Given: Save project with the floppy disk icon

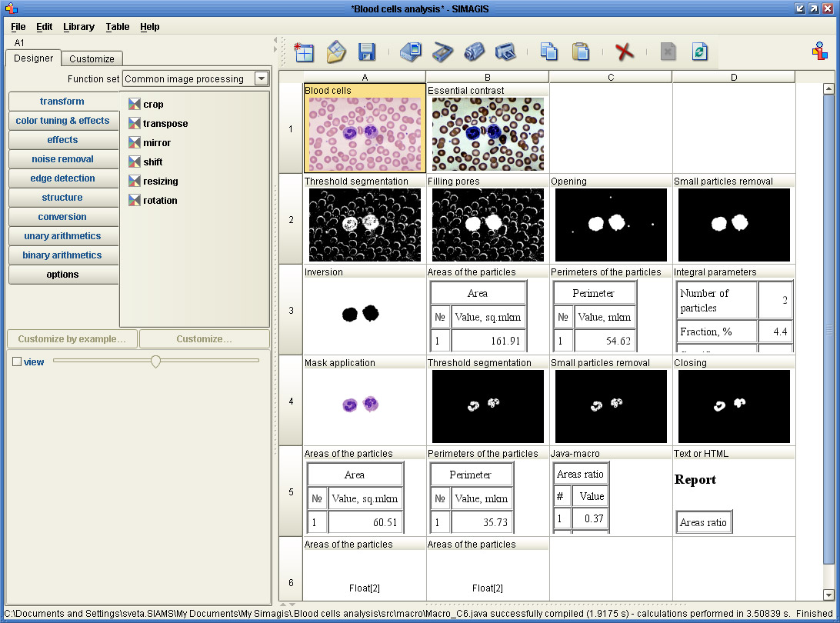Looking at the screenshot, I should click(367, 52).
